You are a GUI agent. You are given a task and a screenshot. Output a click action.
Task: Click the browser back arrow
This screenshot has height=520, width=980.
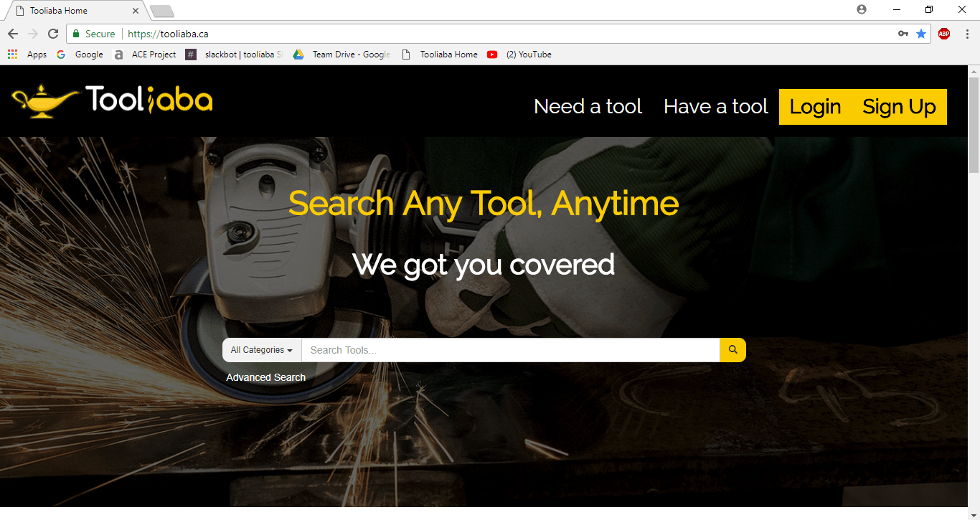pos(13,34)
